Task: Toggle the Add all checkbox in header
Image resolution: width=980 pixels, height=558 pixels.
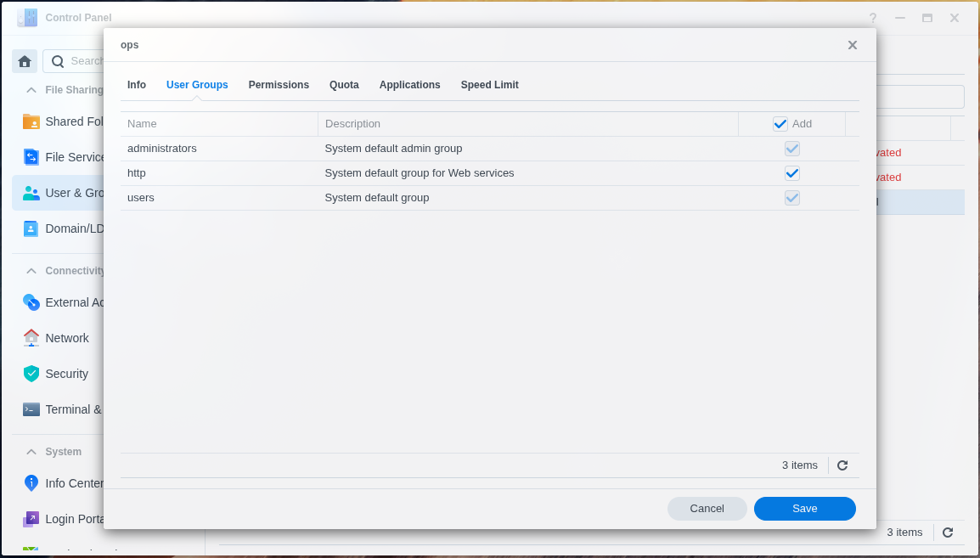Action: tap(780, 124)
